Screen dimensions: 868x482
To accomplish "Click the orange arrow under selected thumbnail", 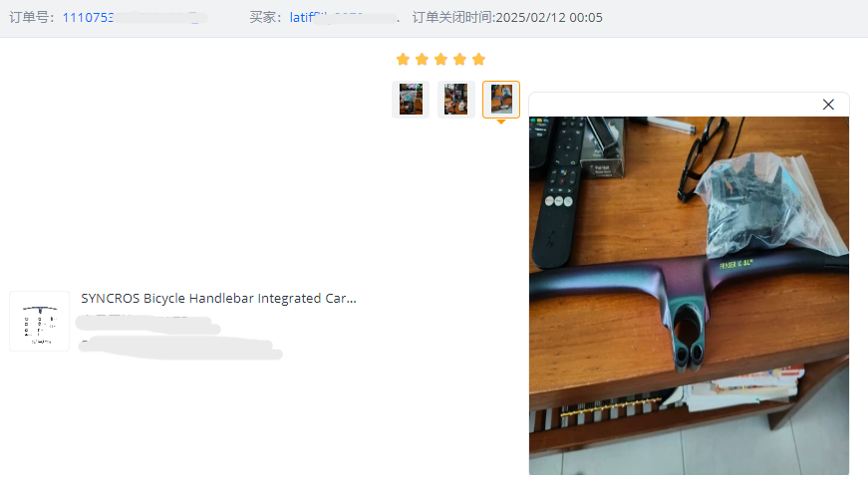I will tap(501, 121).
